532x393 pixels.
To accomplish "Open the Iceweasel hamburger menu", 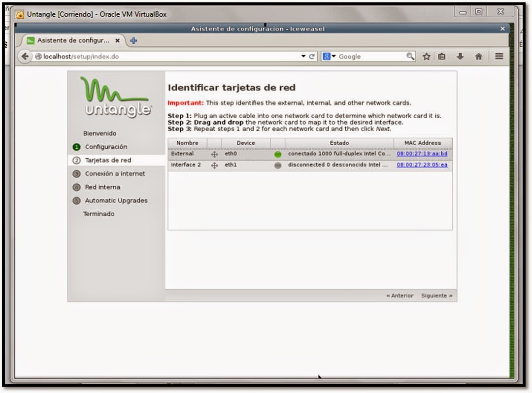I will pos(499,56).
